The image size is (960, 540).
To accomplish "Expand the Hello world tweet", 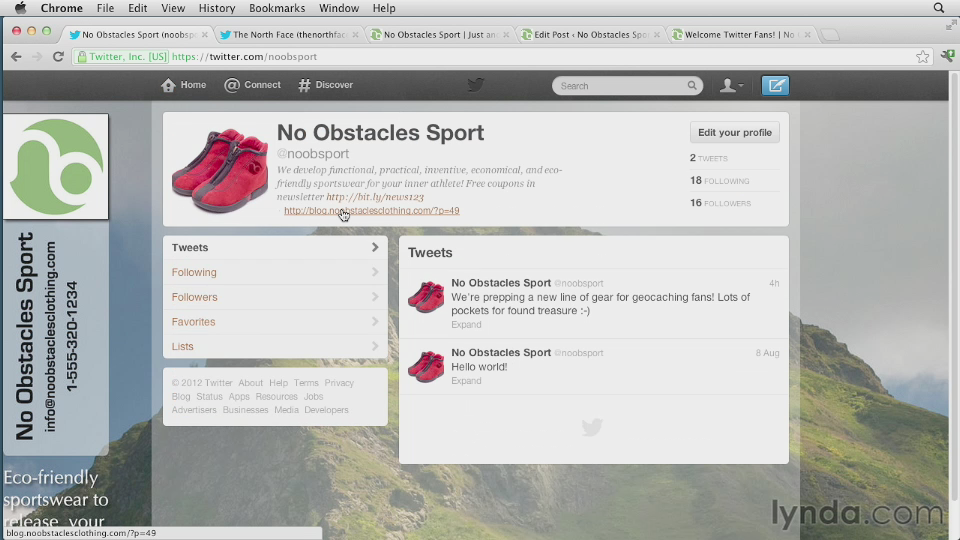I will point(466,381).
